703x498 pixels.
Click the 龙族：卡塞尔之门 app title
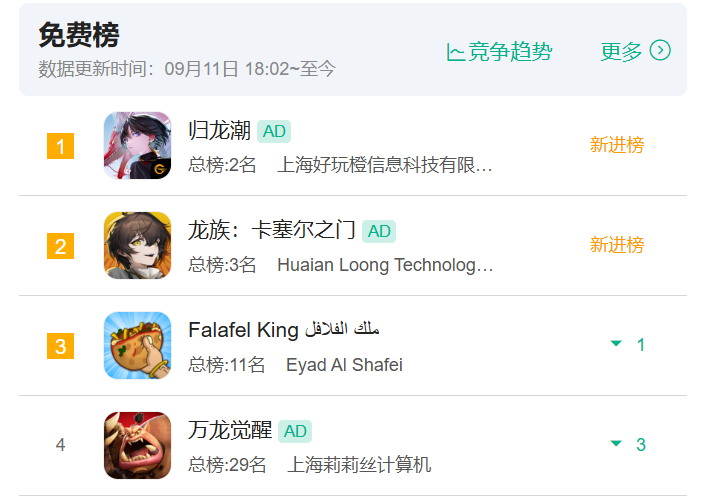tap(272, 230)
